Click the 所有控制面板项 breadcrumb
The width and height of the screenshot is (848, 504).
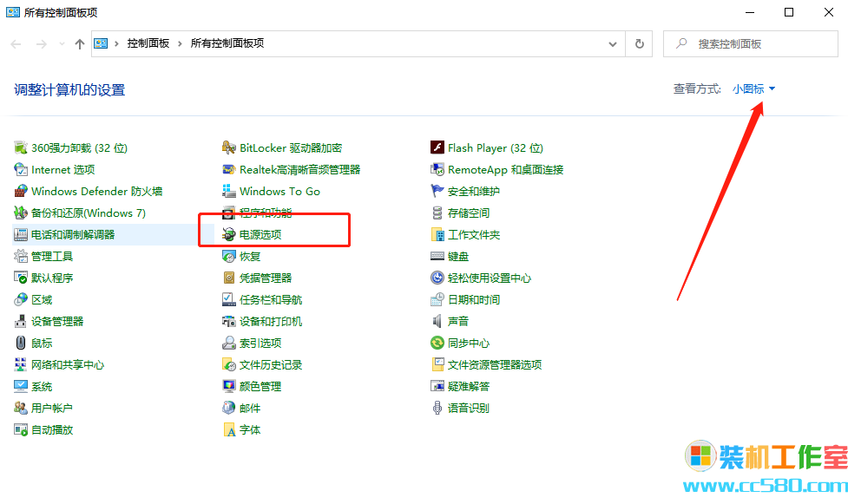(x=227, y=43)
